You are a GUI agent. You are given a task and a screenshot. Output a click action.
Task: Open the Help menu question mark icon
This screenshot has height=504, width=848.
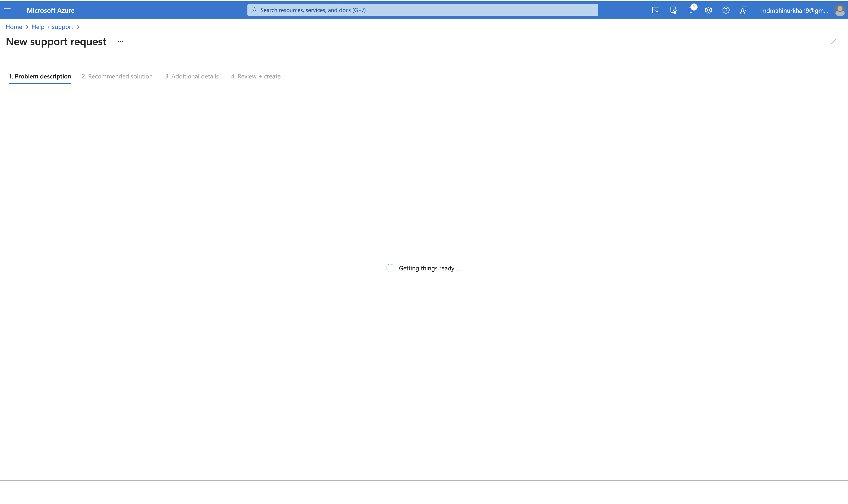pos(726,10)
